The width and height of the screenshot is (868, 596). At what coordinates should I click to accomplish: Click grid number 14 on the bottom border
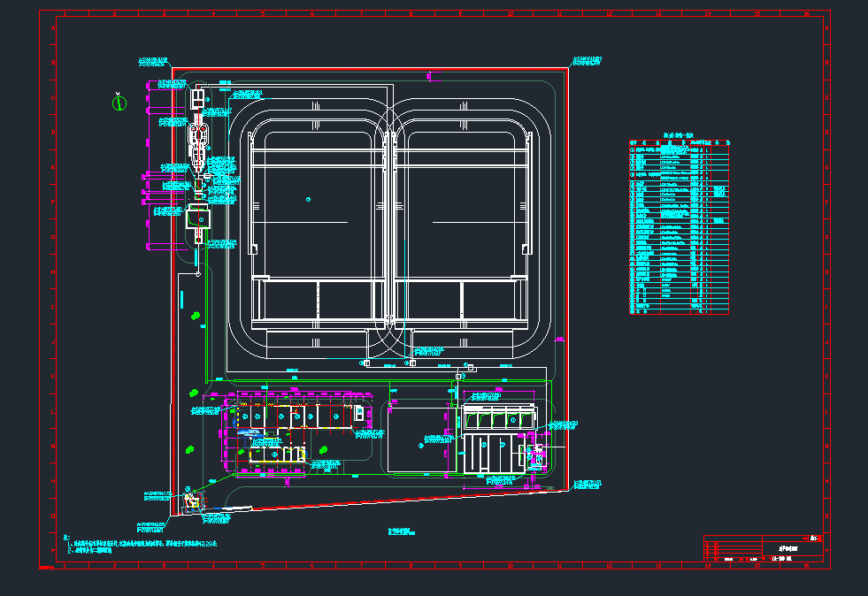point(708,566)
